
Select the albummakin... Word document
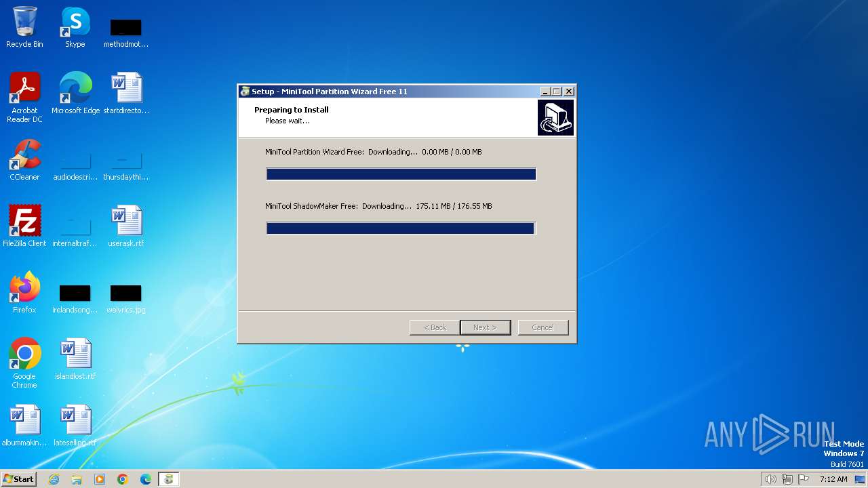[x=24, y=426]
